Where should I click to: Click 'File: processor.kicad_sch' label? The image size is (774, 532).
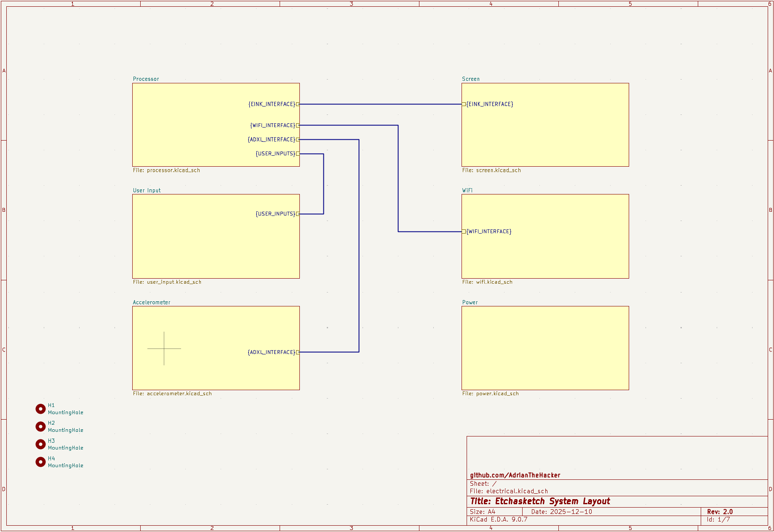166,170
